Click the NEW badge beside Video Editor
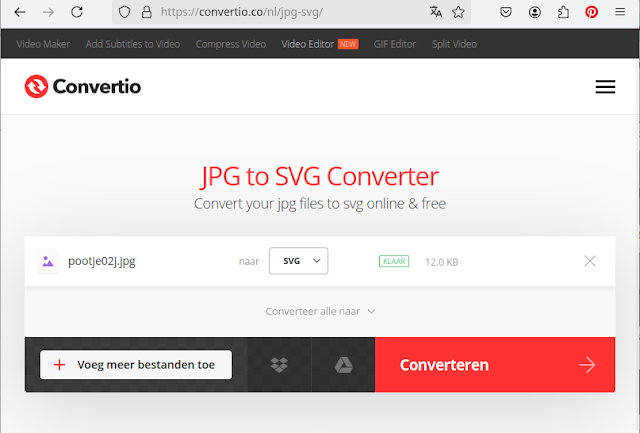Screen dimensions: 640x433 (x=348, y=44)
